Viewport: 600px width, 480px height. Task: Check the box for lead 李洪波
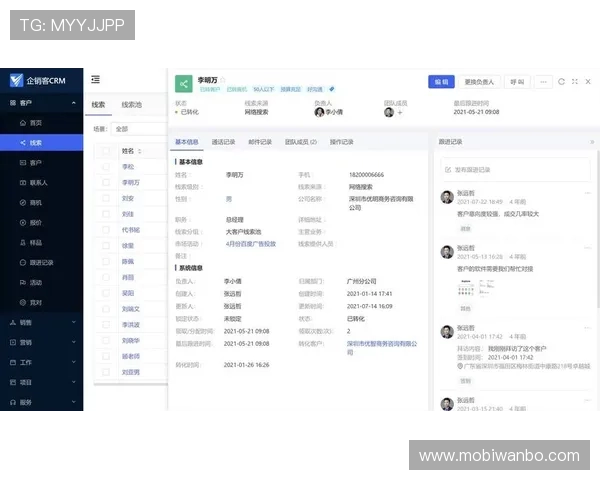[106, 325]
